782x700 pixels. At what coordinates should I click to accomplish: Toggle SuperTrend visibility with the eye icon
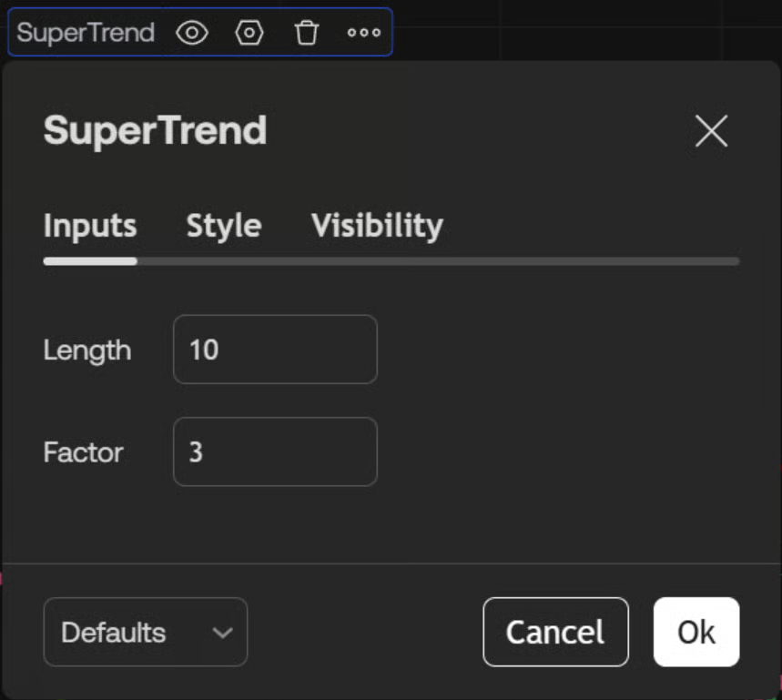[192, 33]
